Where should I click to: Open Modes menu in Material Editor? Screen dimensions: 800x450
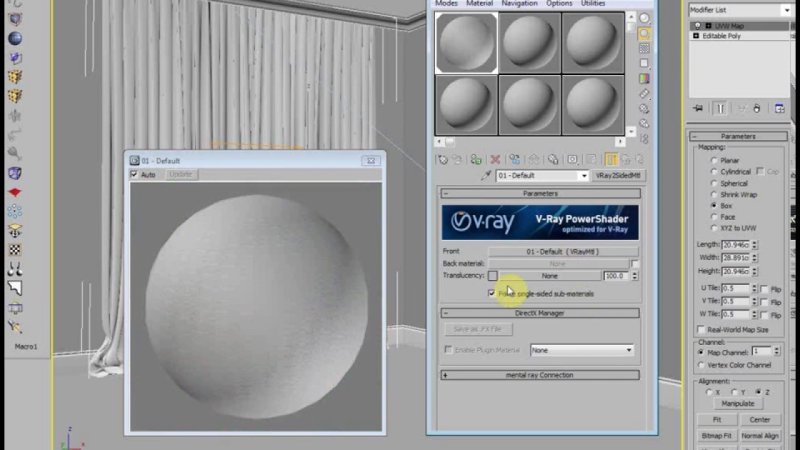tap(446, 4)
